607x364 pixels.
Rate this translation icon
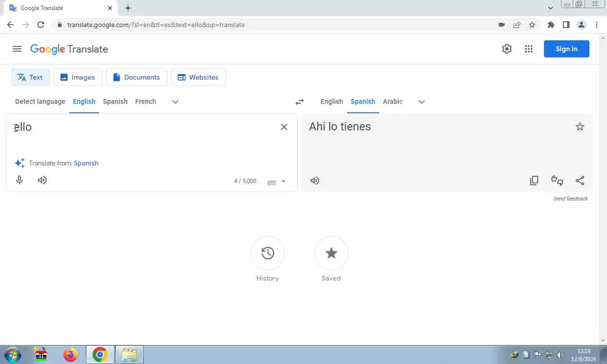557,181
